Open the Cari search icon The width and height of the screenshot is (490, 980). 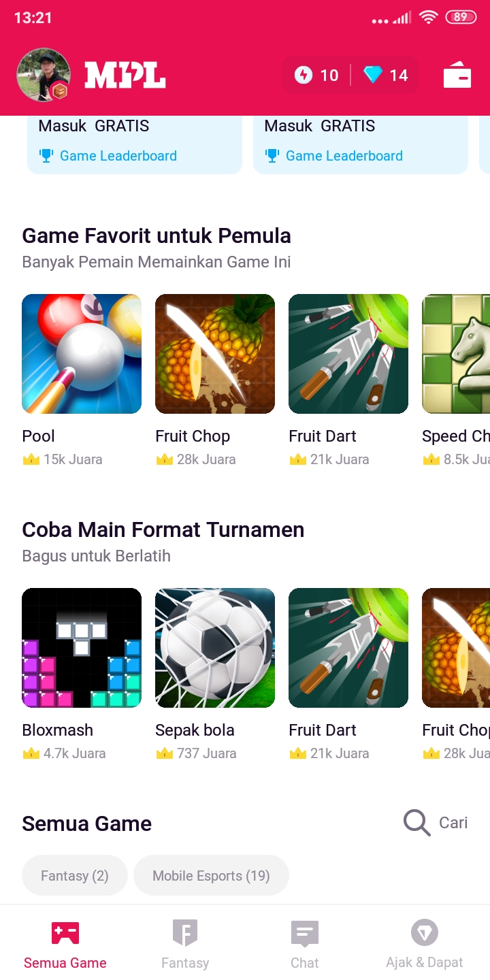coord(416,823)
